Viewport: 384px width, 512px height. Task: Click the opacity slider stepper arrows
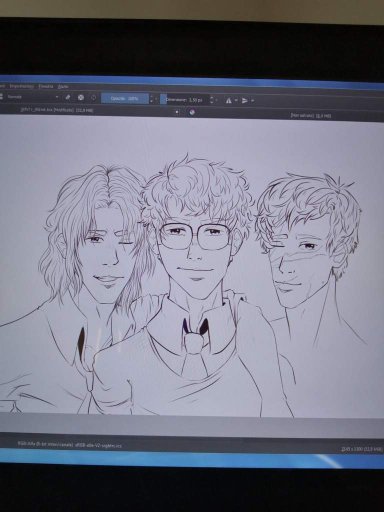point(152,99)
